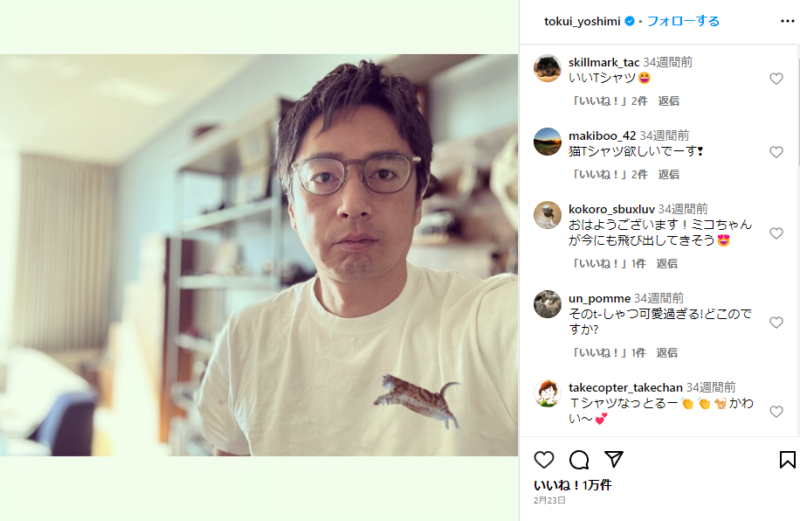Viewport: 800px width, 521px height.
Task: Follow tokui_yoshimi with フォローする
Action: click(683, 21)
